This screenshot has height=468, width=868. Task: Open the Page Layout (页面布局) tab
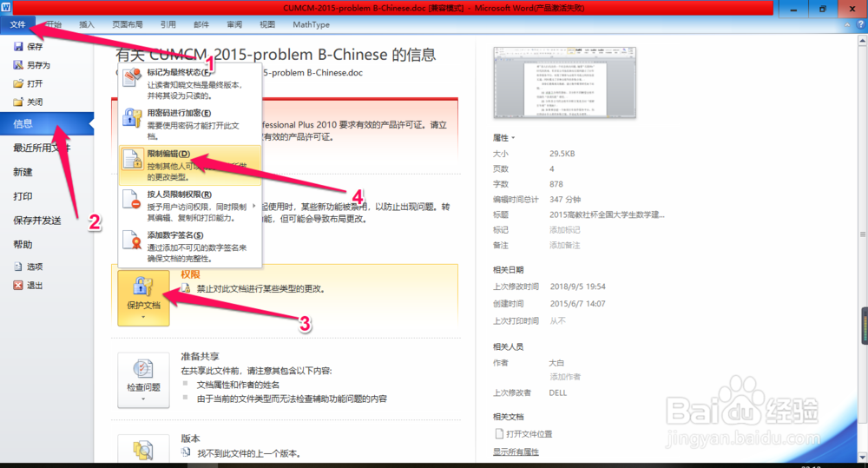[x=128, y=25]
